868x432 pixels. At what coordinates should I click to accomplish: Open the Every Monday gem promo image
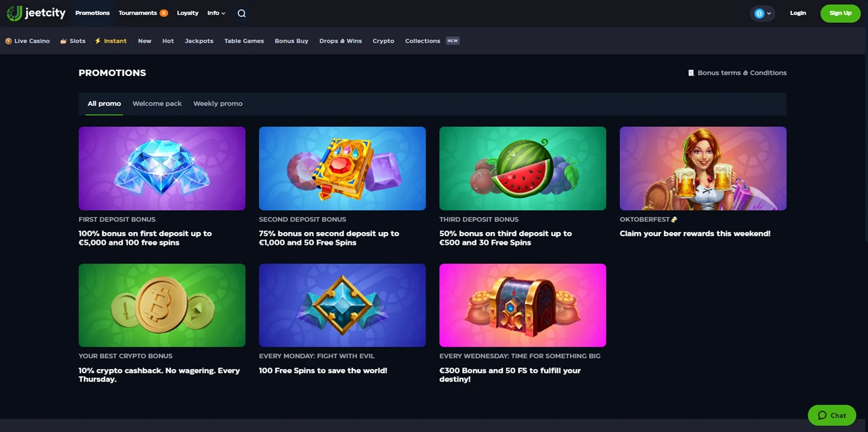click(x=342, y=305)
